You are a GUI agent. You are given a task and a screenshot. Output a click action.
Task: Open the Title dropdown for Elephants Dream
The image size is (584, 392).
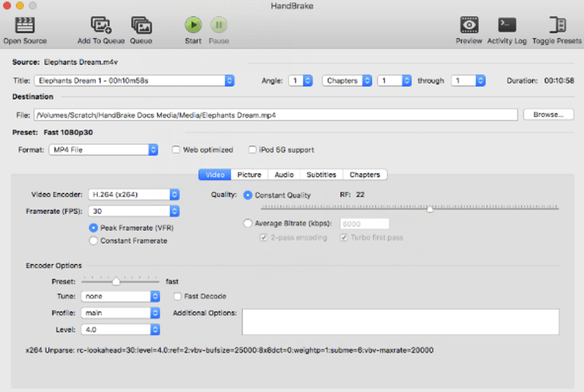[x=134, y=80]
